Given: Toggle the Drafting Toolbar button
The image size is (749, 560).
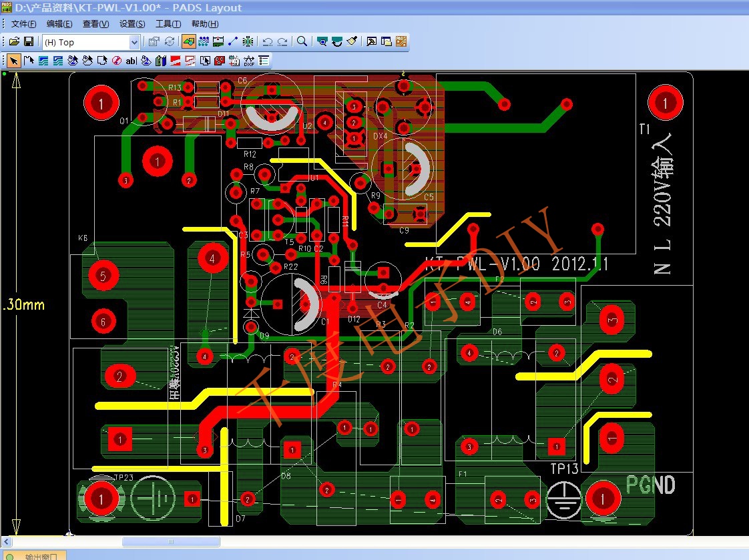Looking at the screenshot, I should point(189,41).
